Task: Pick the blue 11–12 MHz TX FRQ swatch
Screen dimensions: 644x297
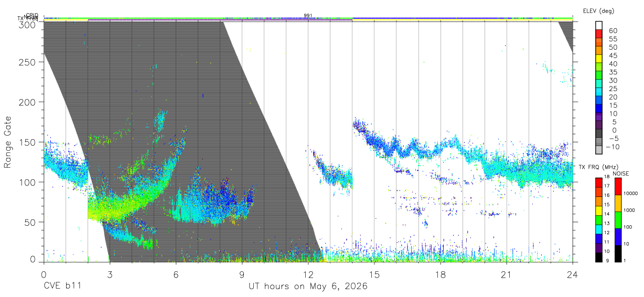Action: click(599, 238)
